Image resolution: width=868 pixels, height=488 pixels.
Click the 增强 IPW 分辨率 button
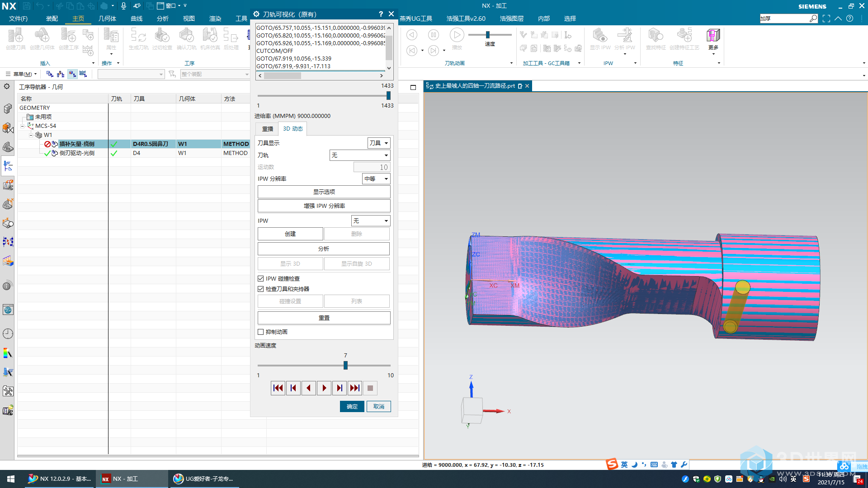324,206
